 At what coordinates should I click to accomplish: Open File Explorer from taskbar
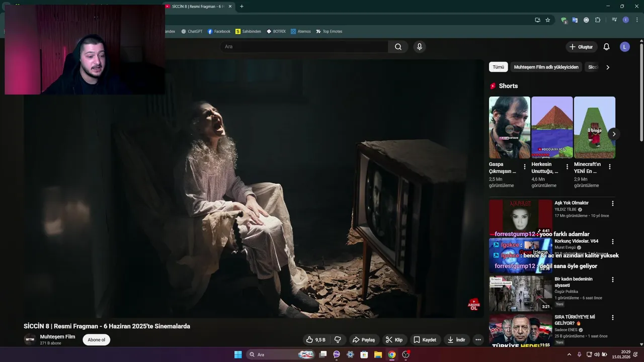click(x=378, y=354)
